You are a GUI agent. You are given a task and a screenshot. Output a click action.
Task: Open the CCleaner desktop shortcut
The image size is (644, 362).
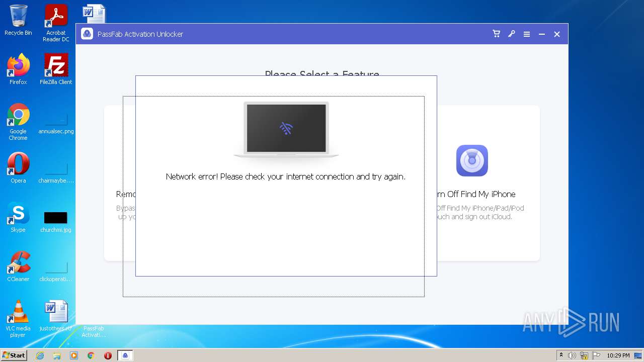coord(18,266)
